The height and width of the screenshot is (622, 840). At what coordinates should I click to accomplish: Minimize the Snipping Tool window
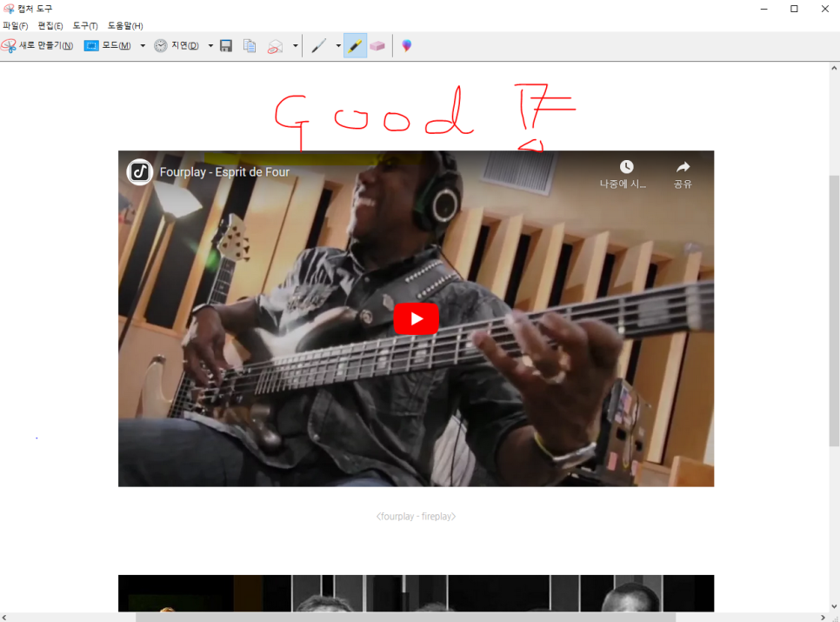[764, 9]
